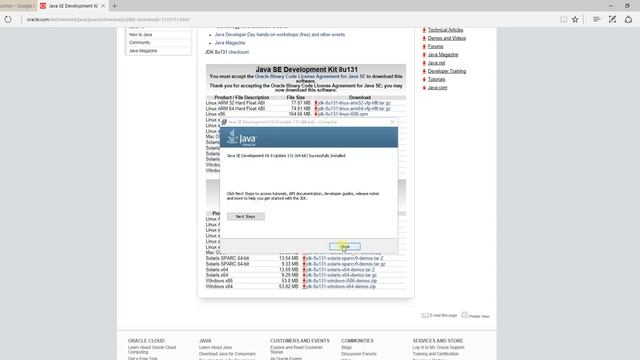Click the Java installer title bar icon
Viewport: 640px width, 360px height.
(224, 122)
